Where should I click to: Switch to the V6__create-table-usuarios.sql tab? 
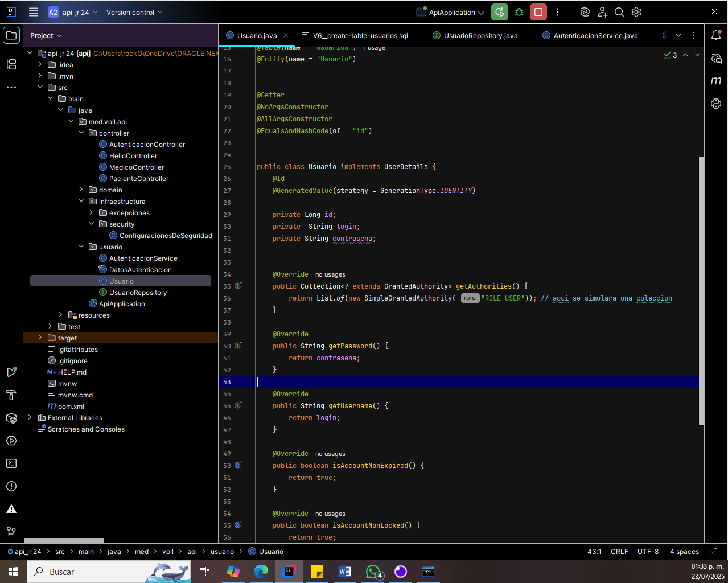(355, 35)
